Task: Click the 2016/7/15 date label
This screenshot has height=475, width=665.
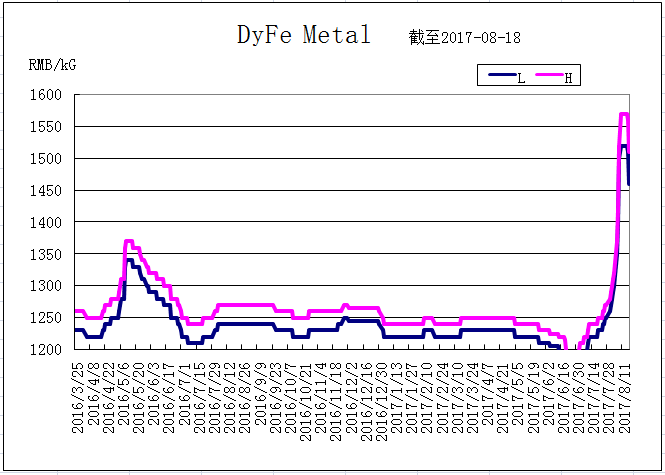Action: 200,397
